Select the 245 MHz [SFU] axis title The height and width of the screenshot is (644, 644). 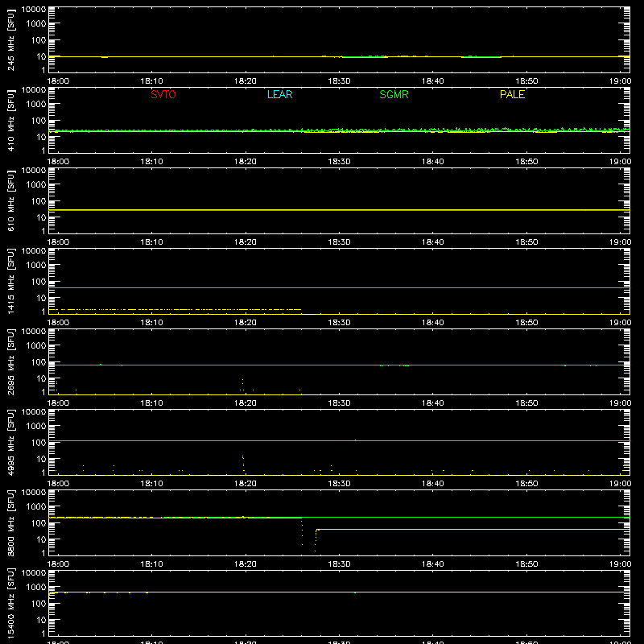tap(10, 40)
